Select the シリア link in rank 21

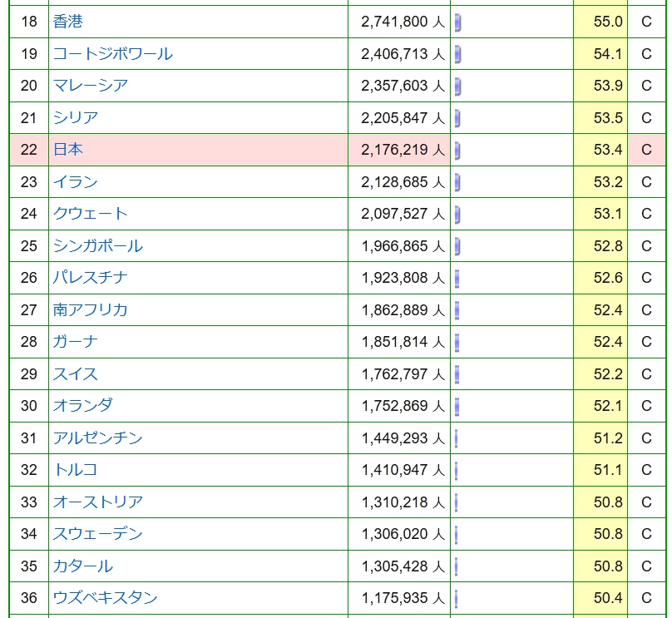click(76, 118)
